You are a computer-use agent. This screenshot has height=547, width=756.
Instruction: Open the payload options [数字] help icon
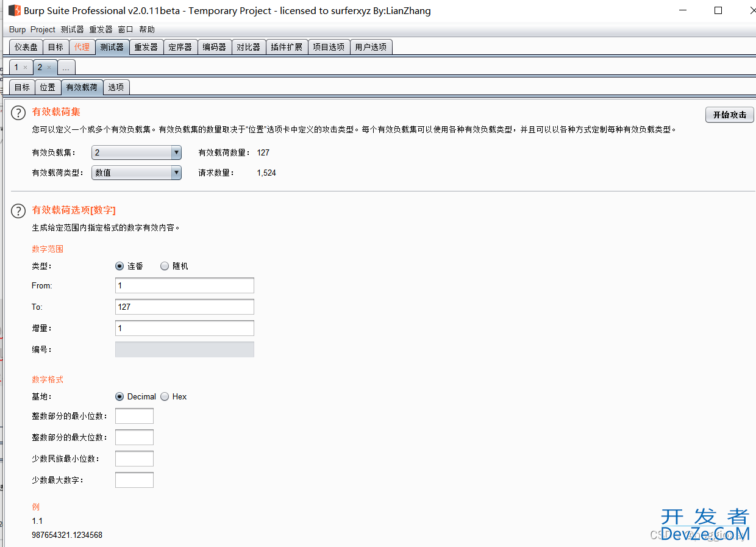[19, 211]
